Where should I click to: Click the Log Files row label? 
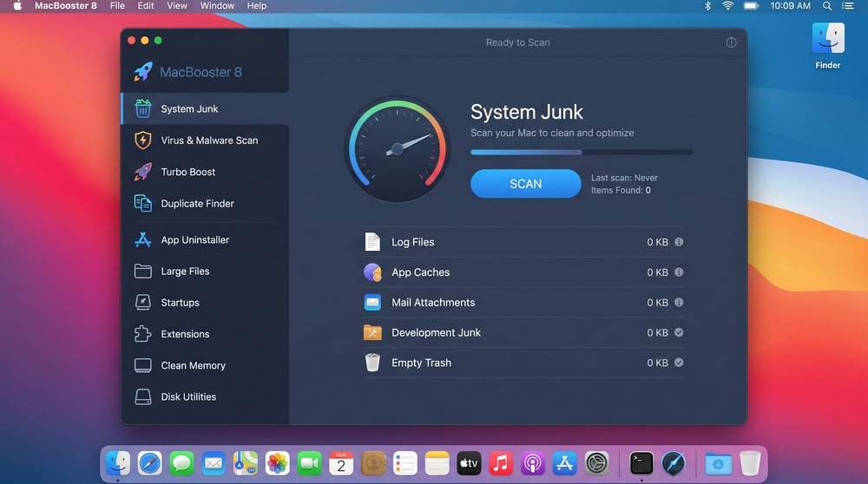click(412, 242)
